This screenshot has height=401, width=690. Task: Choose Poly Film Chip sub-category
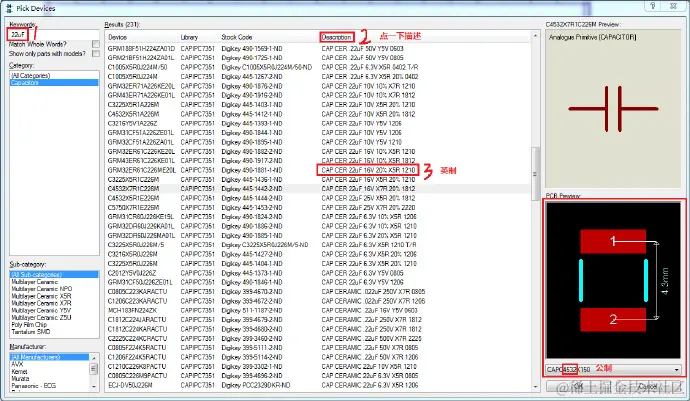30,324
